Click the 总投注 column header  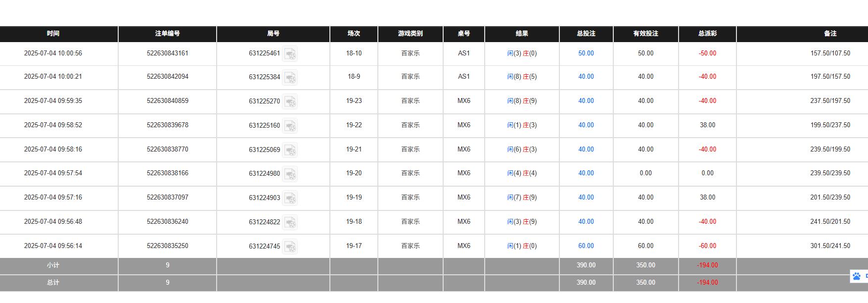(586, 34)
